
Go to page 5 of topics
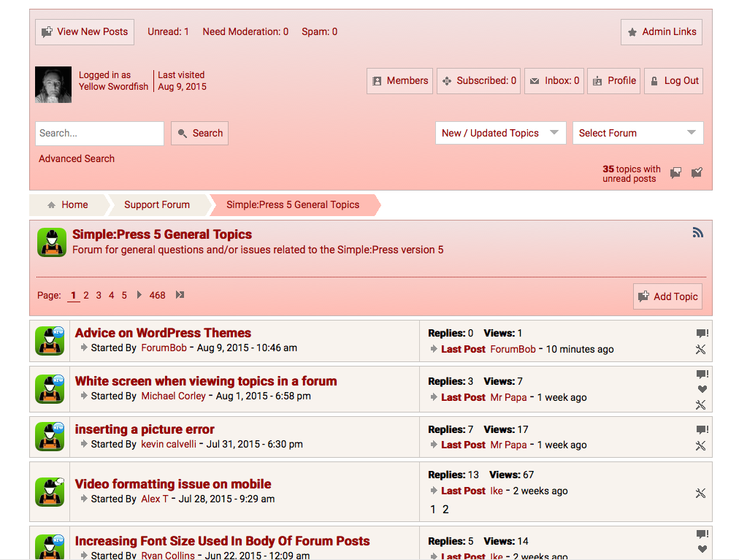[124, 295]
